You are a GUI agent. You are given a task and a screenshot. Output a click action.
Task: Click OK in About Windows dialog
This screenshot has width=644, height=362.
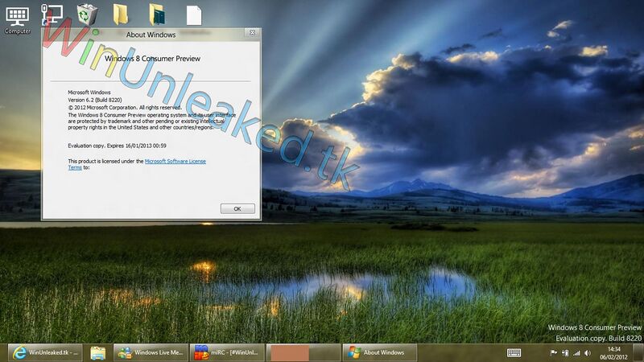tap(237, 208)
